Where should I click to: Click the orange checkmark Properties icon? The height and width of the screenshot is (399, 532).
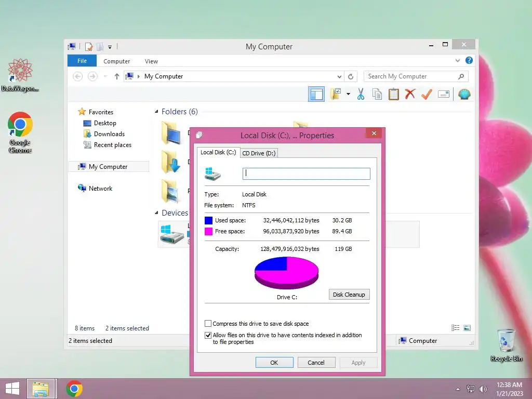pos(427,94)
